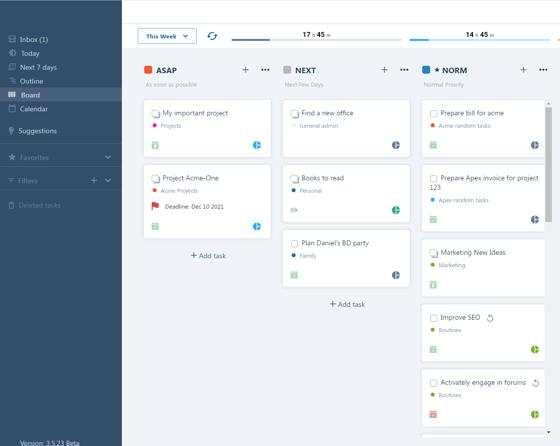Click calendar icon on Prepare Apex invoice card
Image resolution: width=560 pixels, height=446 pixels.
(433, 219)
